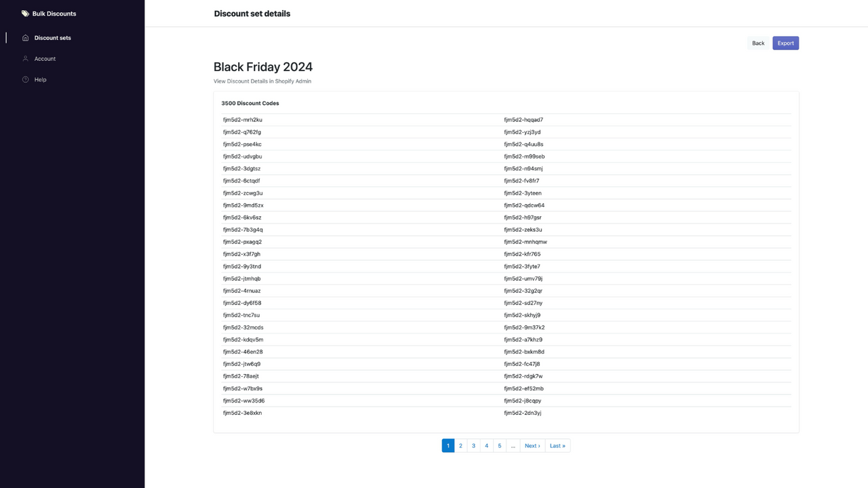Viewport: 868px width, 488px height.
Task: Open page 4 of codes
Action: 486,445
